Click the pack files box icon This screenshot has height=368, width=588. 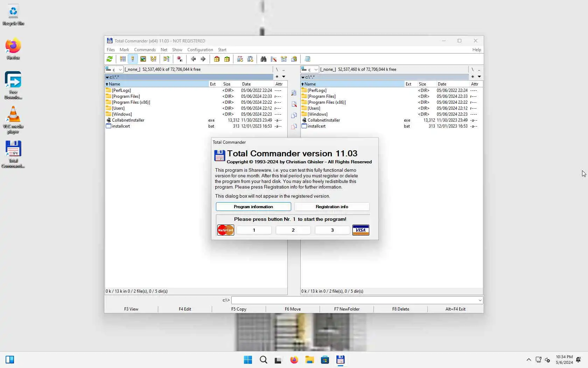tap(217, 59)
